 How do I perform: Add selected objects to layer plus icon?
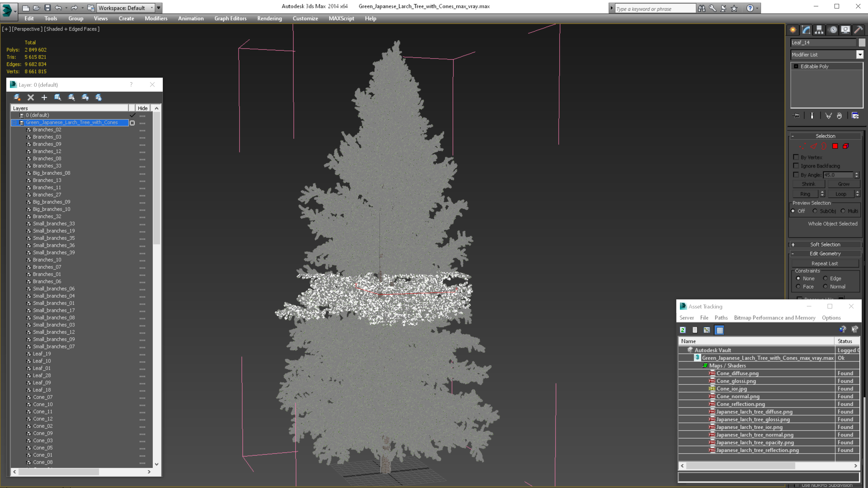(44, 98)
